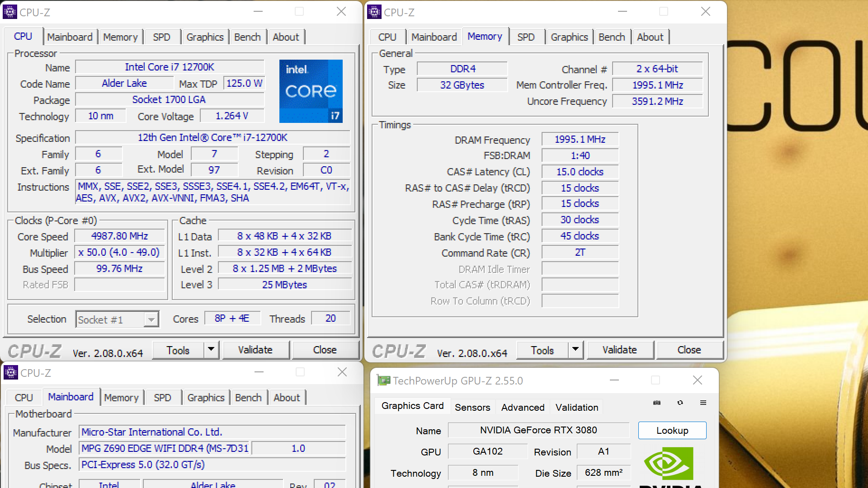The image size is (868, 488).
Task: Click the GPU-Z screenshot camera icon
Action: coord(657,403)
